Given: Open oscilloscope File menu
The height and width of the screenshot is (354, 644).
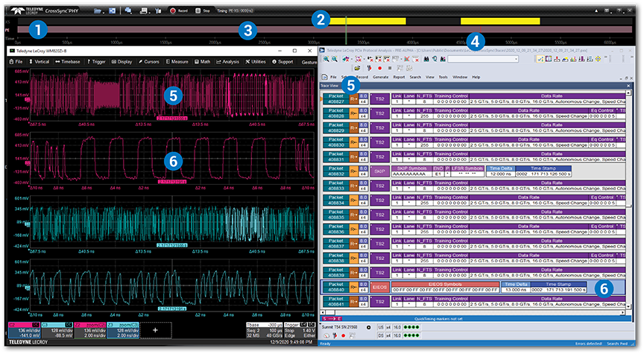Looking at the screenshot, I should pos(16,62).
